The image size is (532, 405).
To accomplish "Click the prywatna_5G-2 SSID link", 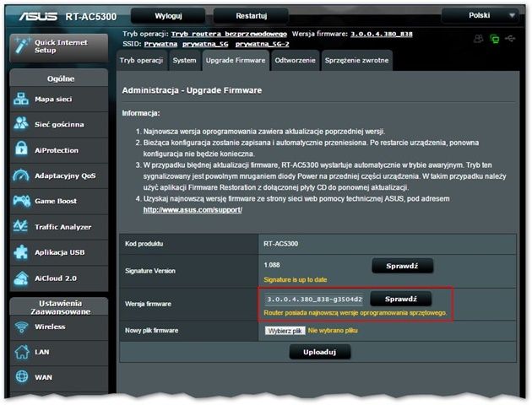I will [263, 44].
